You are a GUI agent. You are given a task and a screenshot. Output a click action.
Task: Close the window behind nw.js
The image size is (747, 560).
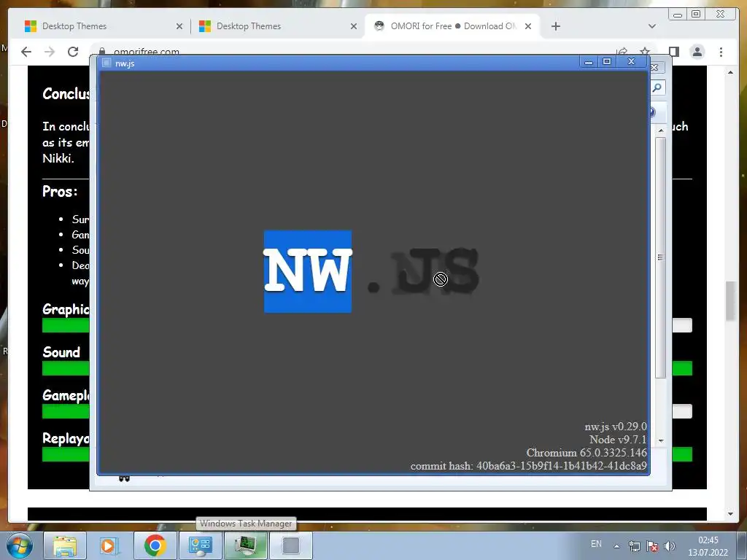(x=656, y=68)
